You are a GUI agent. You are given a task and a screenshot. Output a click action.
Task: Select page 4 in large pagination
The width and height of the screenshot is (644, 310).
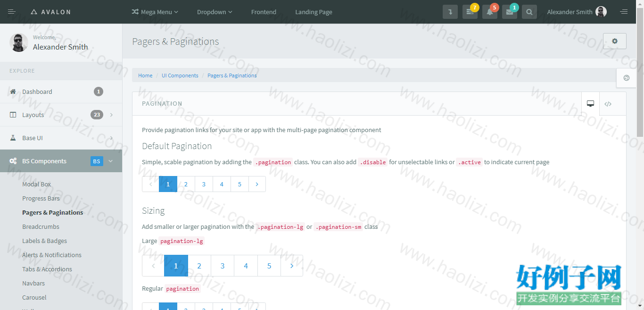point(246,266)
